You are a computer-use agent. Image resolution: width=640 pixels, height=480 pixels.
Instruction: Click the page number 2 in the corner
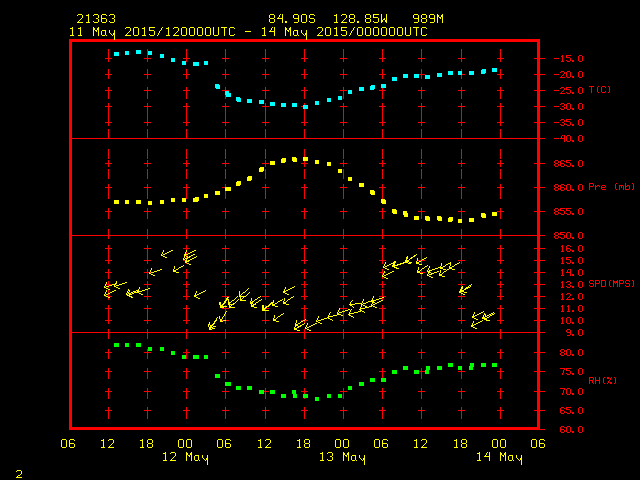[x=19, y=474]
